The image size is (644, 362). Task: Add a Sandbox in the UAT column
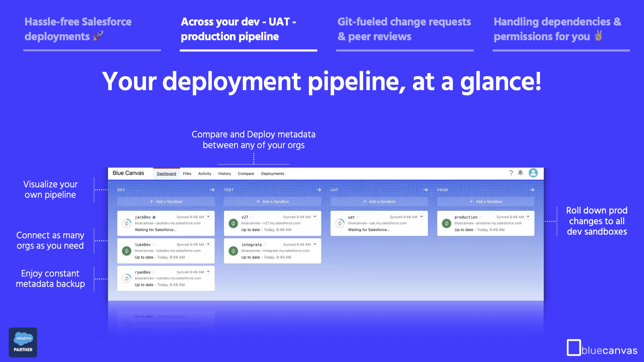pyautogui.click(x=379, y=201)
